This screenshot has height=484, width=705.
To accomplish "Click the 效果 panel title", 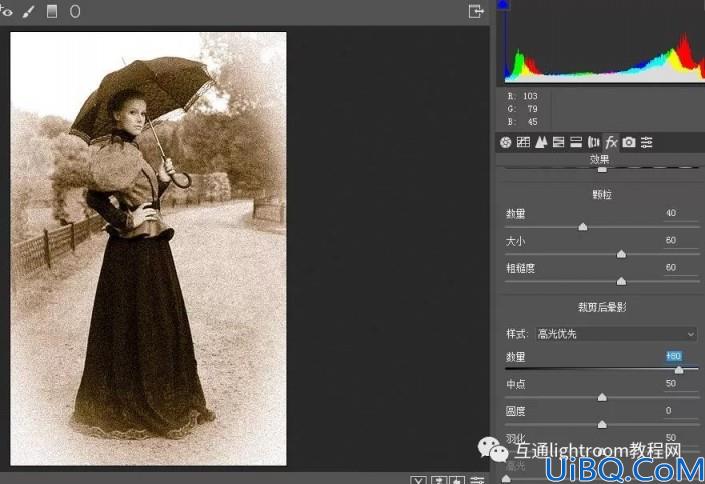I will click(x=600, y=159).
